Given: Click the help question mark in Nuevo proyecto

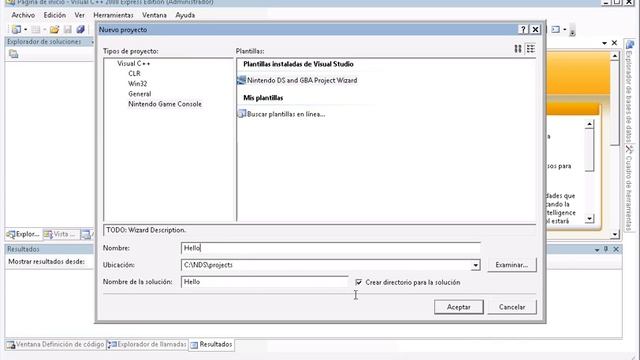Looking at the screenshot, I should (523, 29).
